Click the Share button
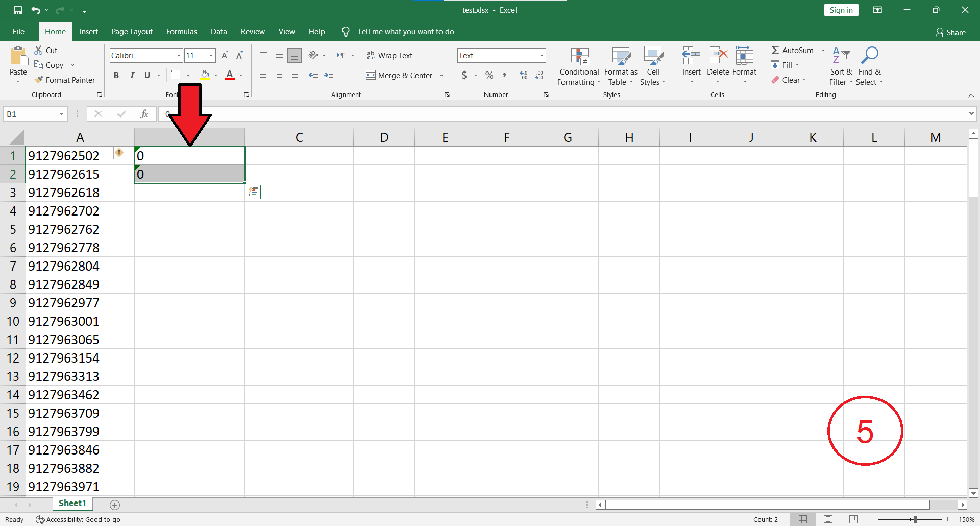 point(950,32)
